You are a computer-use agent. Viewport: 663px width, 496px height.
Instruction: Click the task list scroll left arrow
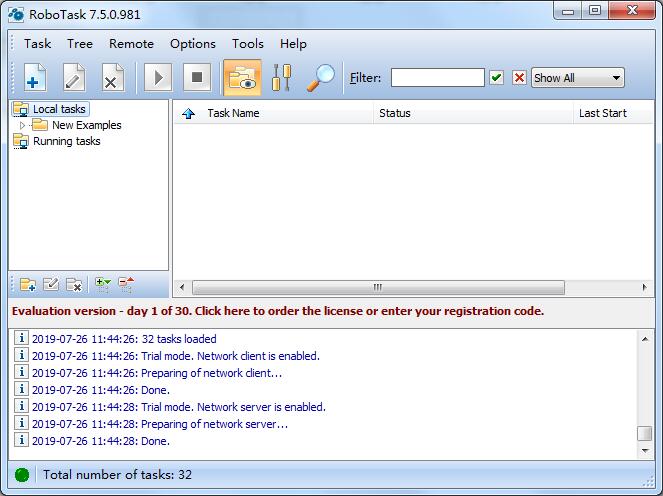(x=182, y=288)
